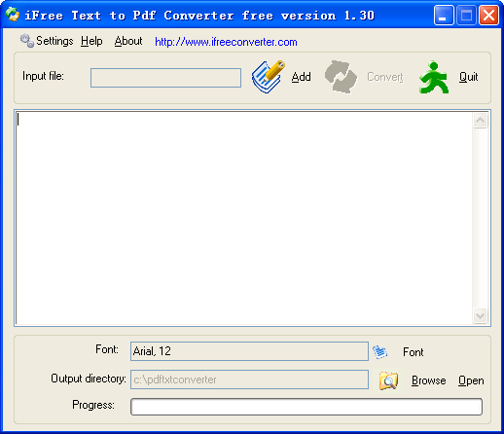This screenshot has width=504, height=434.
Task: Click the Add button label
Action: (301, 77)
